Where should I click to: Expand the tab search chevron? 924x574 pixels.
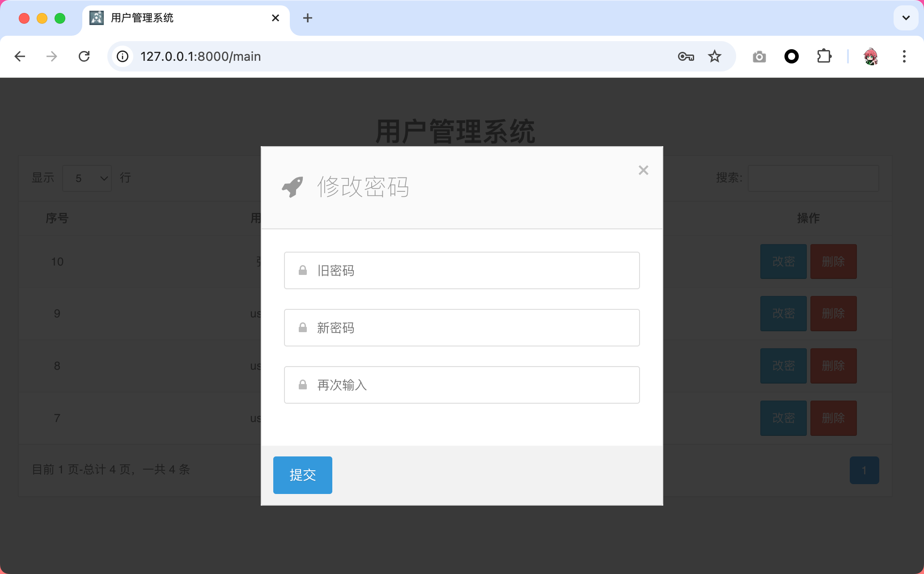[906, 18]
